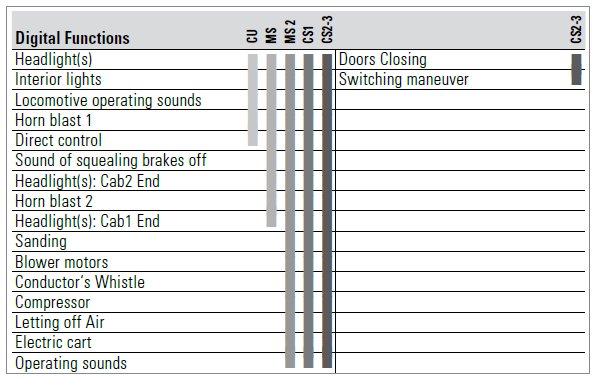Click the rightmost CS2-3 column header
This screenshot has width=596, height=378.
pyautogui.click(x=576, y=30)
